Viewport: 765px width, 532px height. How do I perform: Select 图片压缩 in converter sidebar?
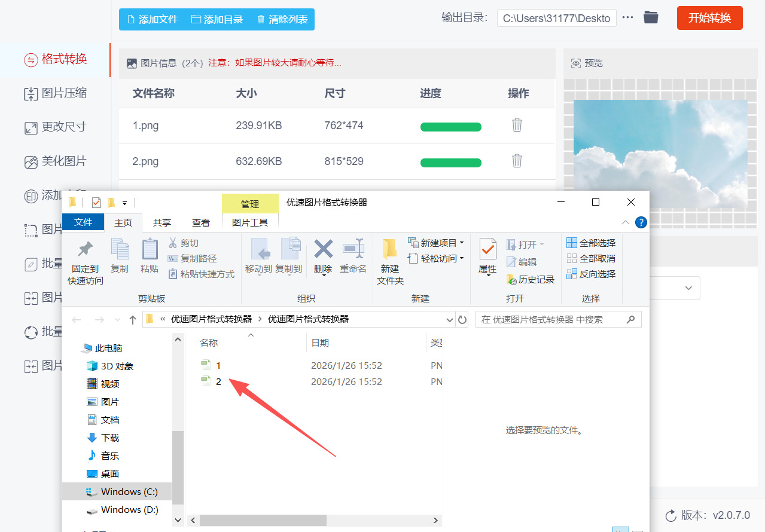(x=55, y=93)
